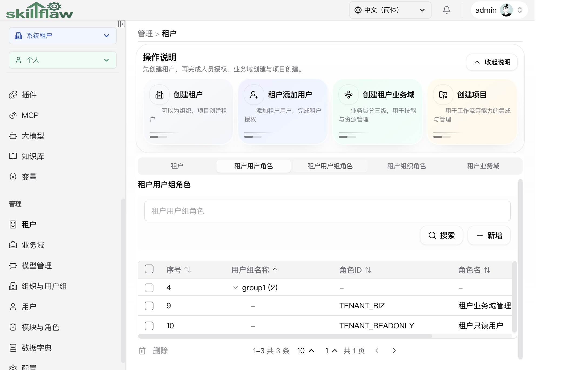The image size is (588, 370).
Task: Sort by 用户组名称 arrow
Action: (275, 270)
